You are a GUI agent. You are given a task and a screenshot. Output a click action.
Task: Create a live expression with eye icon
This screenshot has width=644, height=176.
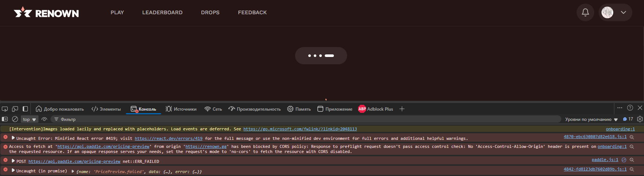click(x=44, y=119)
